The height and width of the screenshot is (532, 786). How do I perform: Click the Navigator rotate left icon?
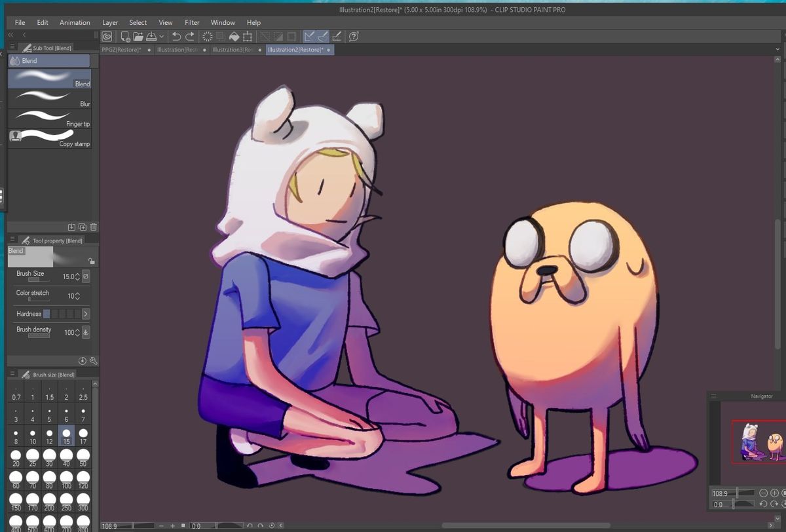tap(764, 504)
